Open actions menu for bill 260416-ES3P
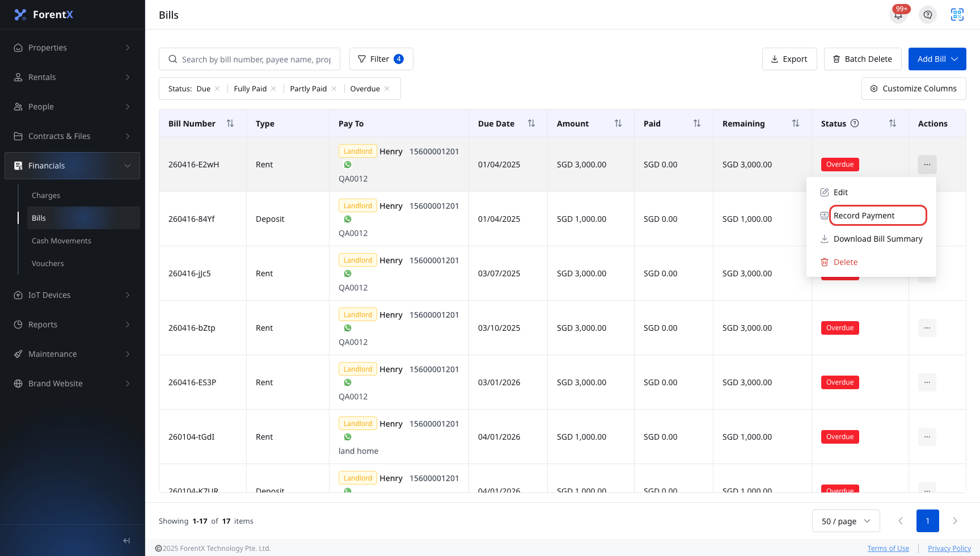980x556 pixels. [927, 382]
